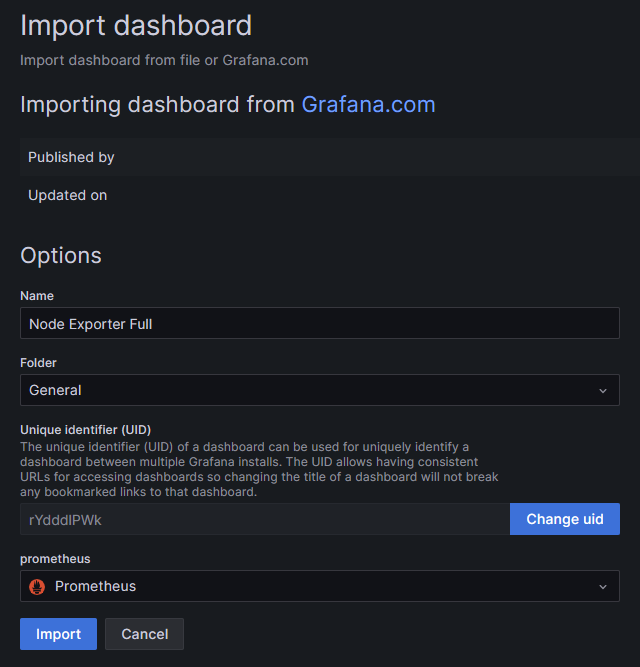Click the UID field containing rYdddlPWk
Viewport: 640px width, 667px height.
pos(265,520)
